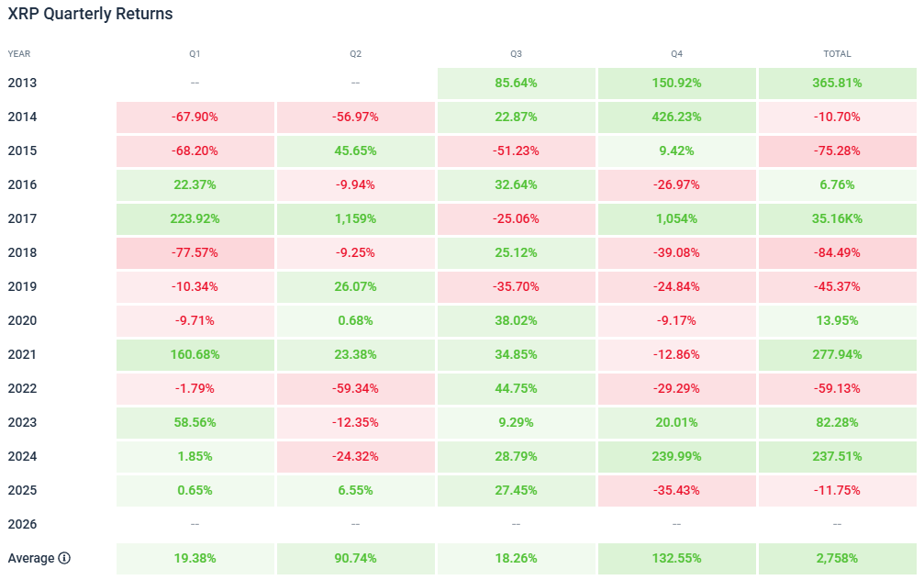Click the 426.23% cell in 2014
Screen dimensions: 924x580
pos(676,117)
